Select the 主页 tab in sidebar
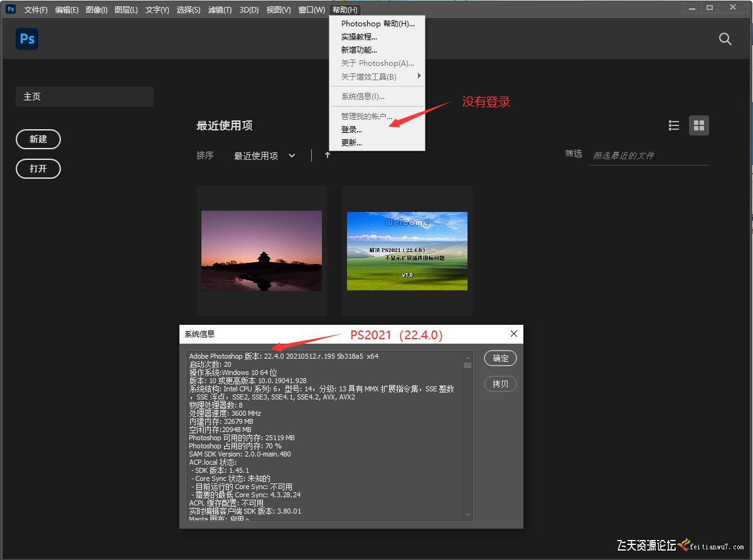The image size is (753, 560). (x=85, y=97)
